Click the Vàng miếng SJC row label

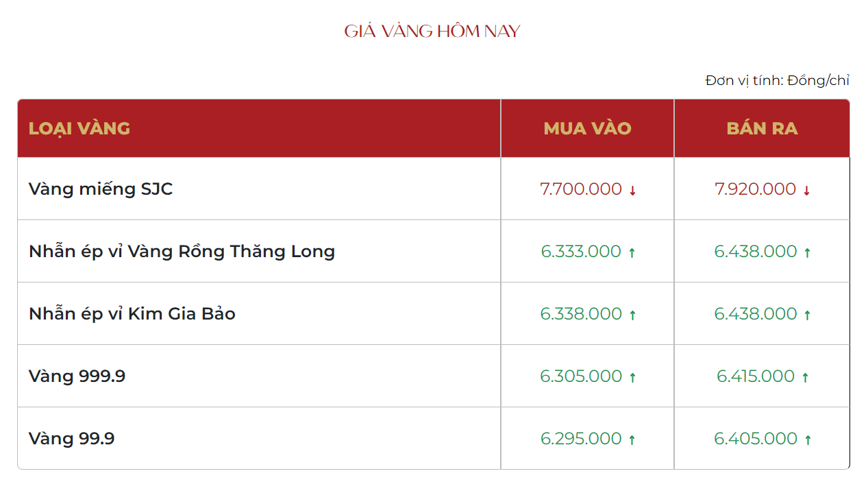tap(101, 189)
